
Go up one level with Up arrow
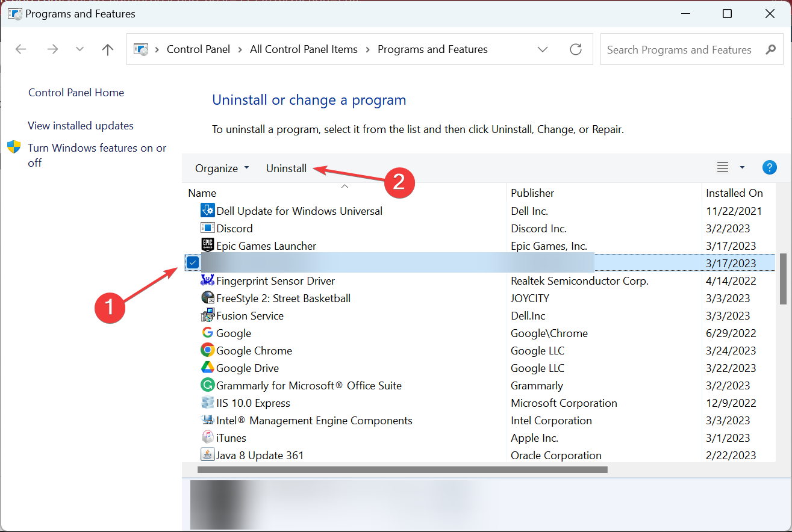pyautogui.click(x=108, y=49)
